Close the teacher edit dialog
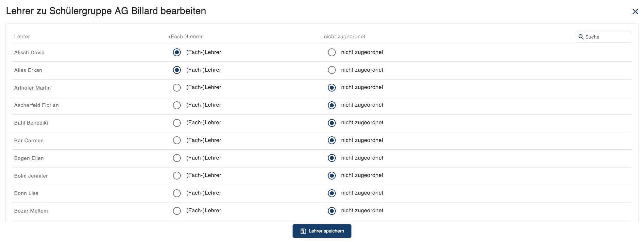644x242 pixels. [635, 11]
